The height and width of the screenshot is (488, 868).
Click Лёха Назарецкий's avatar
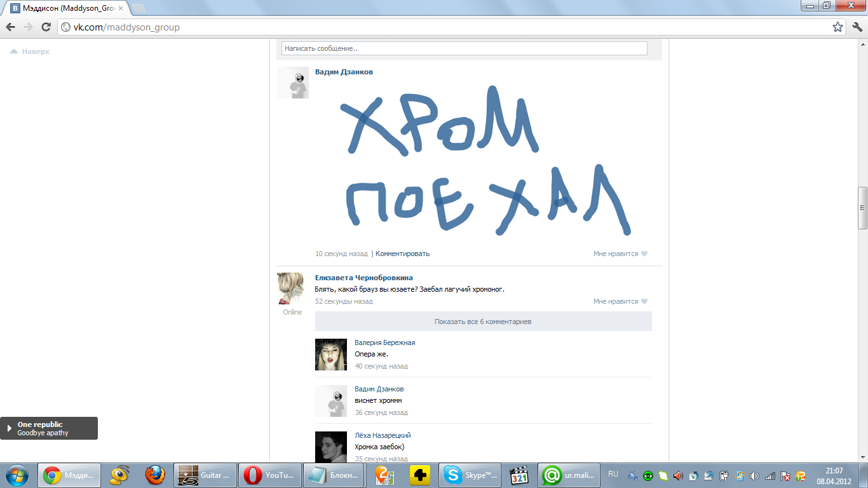click(x=331, y=447)
